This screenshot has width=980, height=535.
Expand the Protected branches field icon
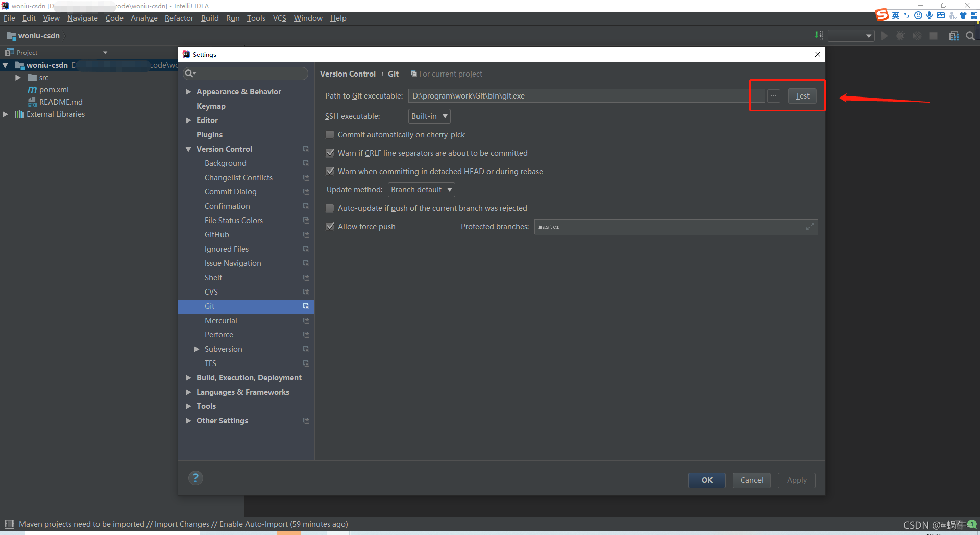(x=810, y=227)
